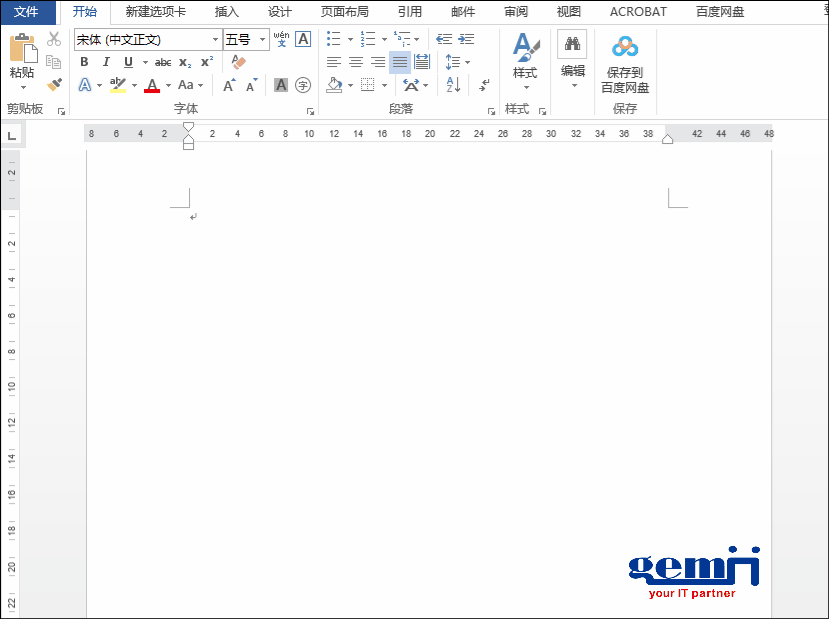Apply bold formatting to text
This screenshot has width=829, height=619.
[x=84, y=62]
